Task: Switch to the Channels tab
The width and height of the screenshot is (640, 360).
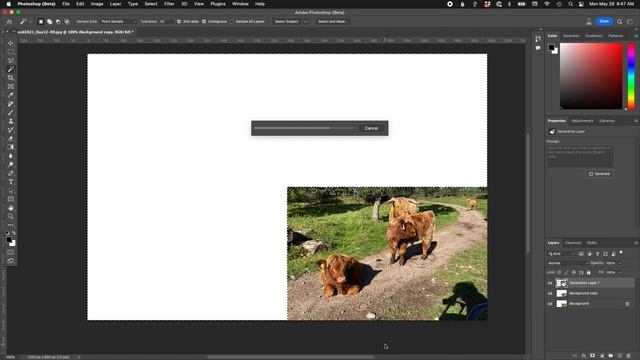Action: [573, 243]
